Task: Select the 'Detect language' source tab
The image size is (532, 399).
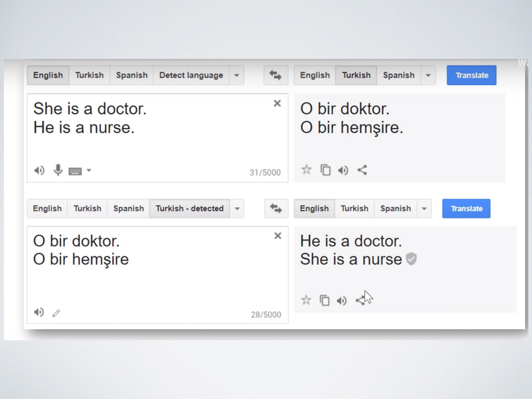Action: 191,75
